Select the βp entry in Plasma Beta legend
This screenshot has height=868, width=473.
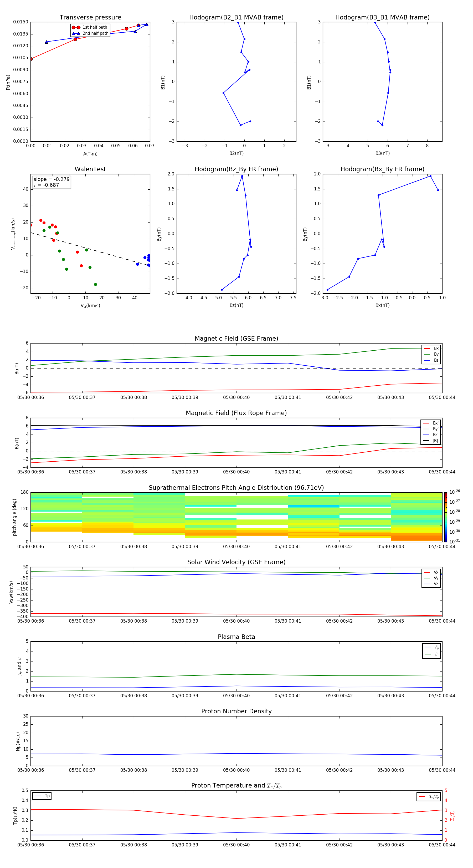coord(431,647)
